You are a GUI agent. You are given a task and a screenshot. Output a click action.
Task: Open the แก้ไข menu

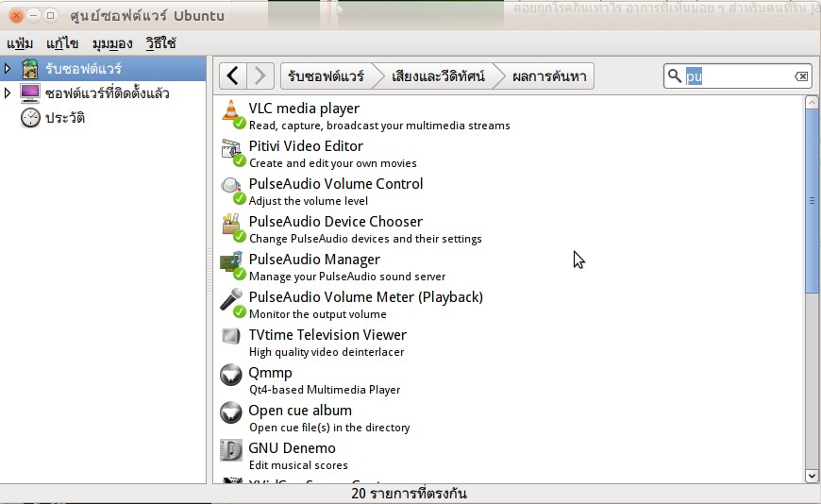(x=62, y=43)
